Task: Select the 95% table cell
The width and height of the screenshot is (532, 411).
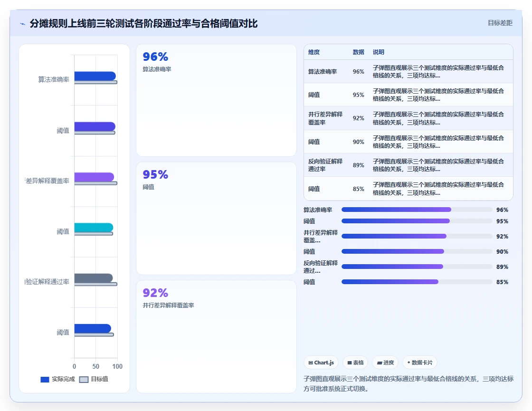Action: (x=358, y=95)
